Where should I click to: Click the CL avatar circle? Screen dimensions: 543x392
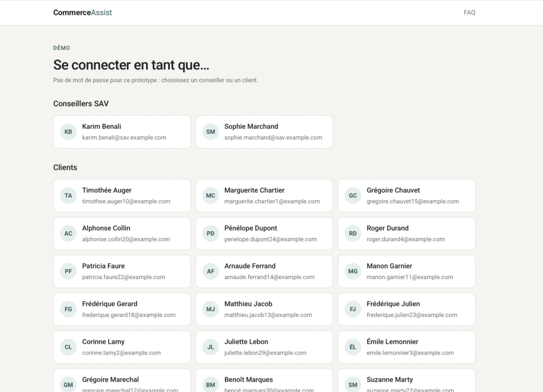coord(68,347)
